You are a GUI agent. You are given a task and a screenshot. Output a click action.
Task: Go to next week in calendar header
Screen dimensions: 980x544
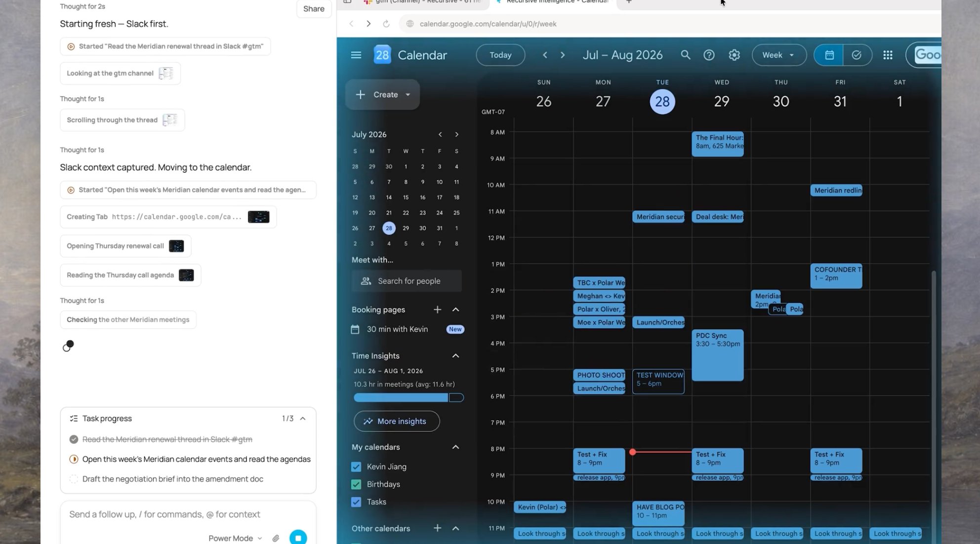[x=562, y=55]
